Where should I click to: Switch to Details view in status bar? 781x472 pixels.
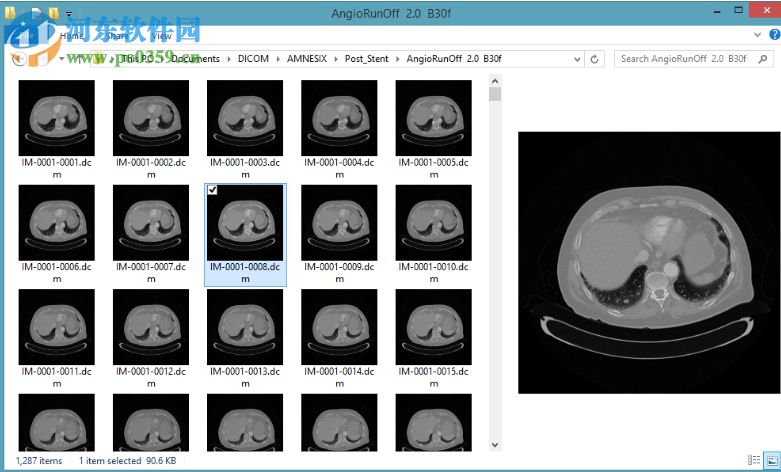pyautogui.click(x=754, y=460)
